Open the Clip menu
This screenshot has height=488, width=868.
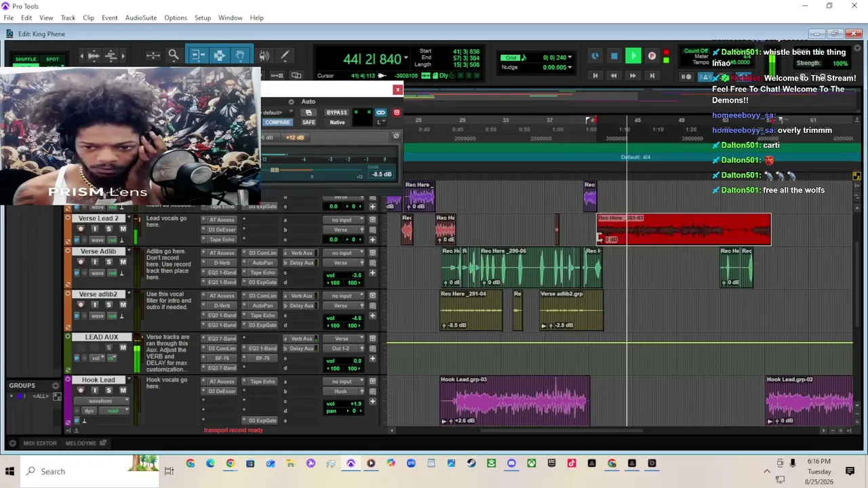pyautogui.click(x=89, y=18)
